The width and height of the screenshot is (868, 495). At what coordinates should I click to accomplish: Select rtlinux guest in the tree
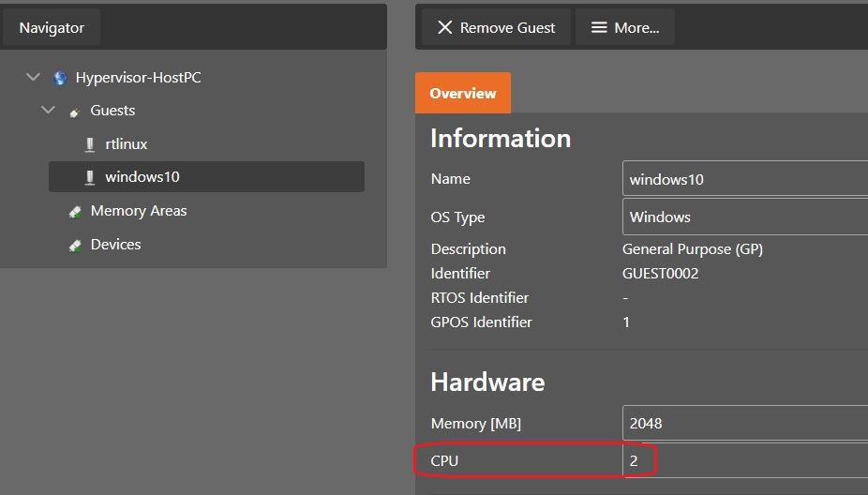(127, 144)
